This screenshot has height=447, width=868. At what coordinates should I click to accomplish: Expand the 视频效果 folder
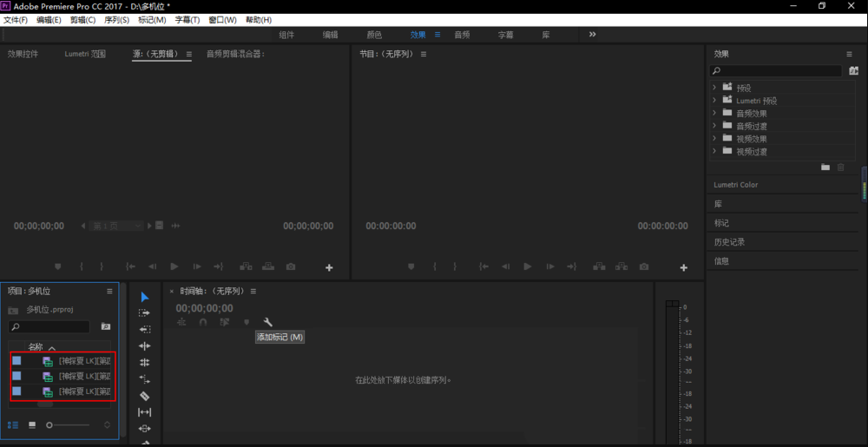pyautogui.click(x=714, y=138)
